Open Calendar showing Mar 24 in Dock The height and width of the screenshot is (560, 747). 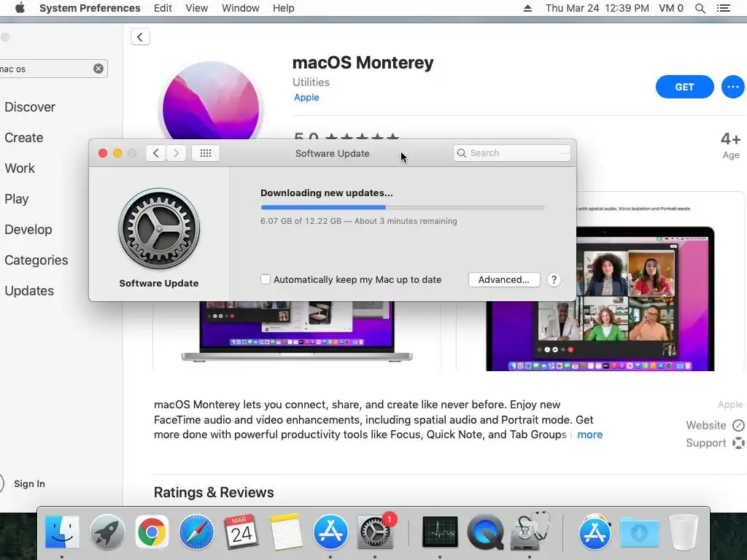coord(241,532)
